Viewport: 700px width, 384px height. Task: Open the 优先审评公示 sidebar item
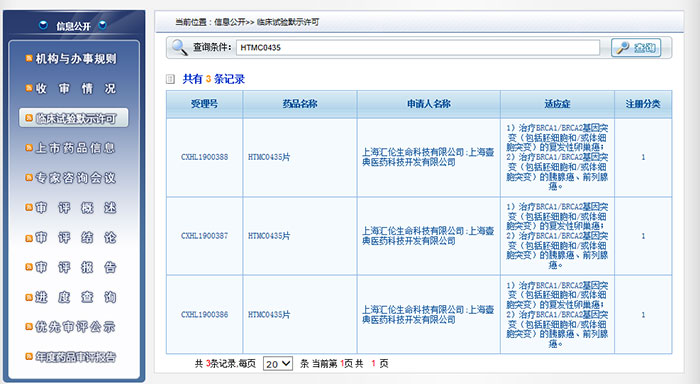[75, 327]
